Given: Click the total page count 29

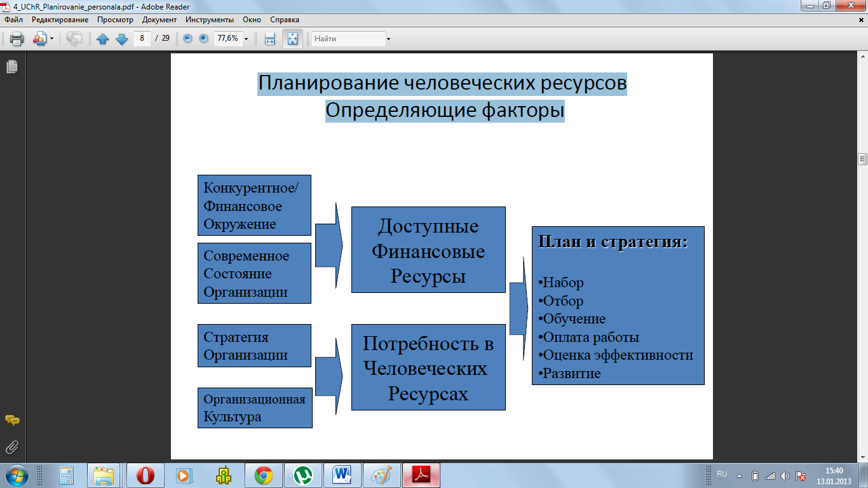Looking at the screenshot, I should 165,38.
